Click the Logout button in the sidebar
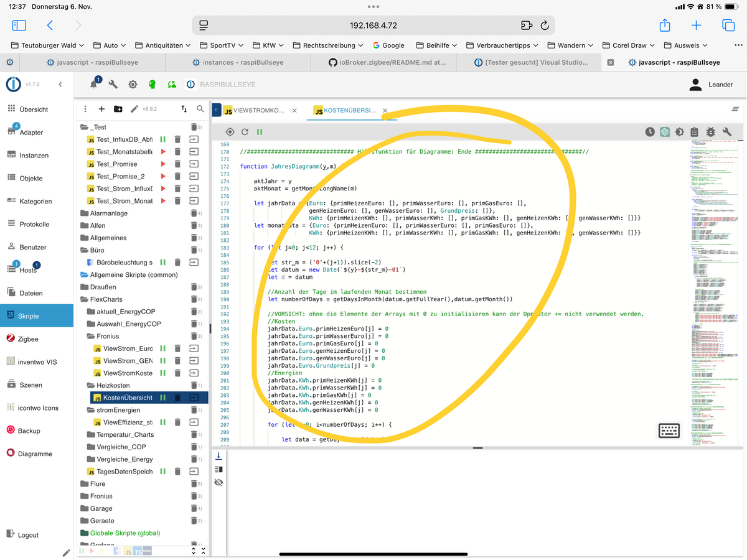The height and width of the screenshot is (560, 747). (x=28, y=535)
